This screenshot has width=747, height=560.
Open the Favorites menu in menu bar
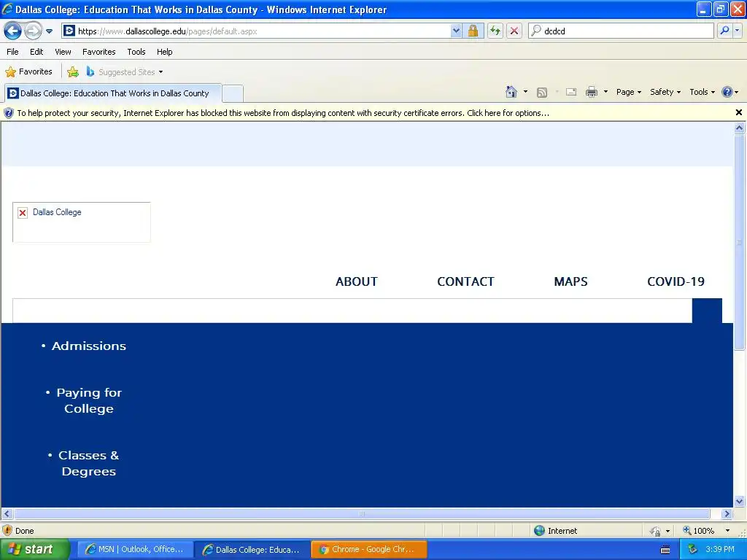point(98,52)
